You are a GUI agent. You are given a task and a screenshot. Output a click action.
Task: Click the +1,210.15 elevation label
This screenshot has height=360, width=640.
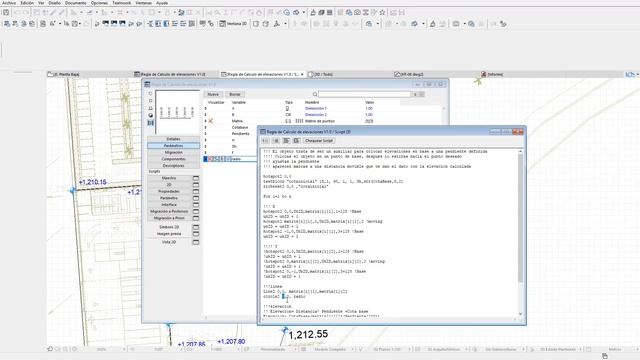pos(93,182)
